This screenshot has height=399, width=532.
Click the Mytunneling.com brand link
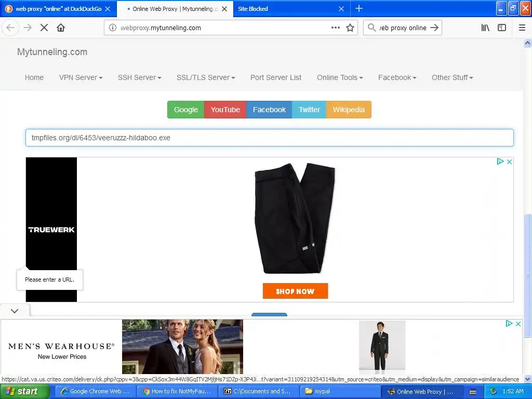tap(52, 52)
